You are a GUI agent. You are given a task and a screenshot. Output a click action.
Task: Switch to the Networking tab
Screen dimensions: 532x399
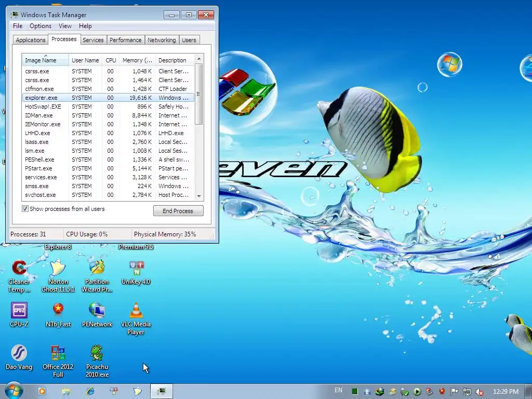[x=162, y=40]
